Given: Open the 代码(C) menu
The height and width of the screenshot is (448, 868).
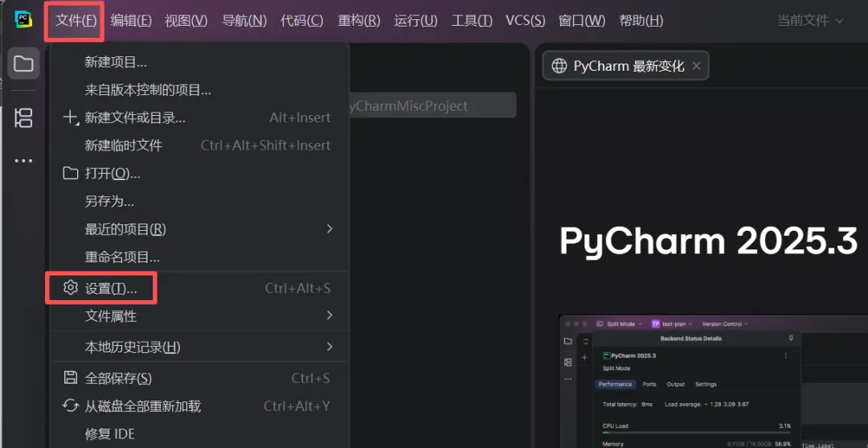Looking at the screenshot, I should click(x=301, y=20).
